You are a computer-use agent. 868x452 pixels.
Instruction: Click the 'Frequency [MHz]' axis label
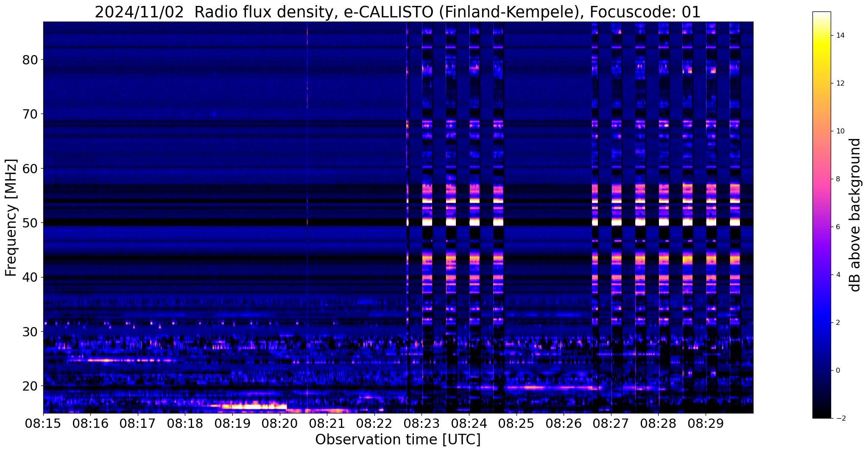pos(11,218)
